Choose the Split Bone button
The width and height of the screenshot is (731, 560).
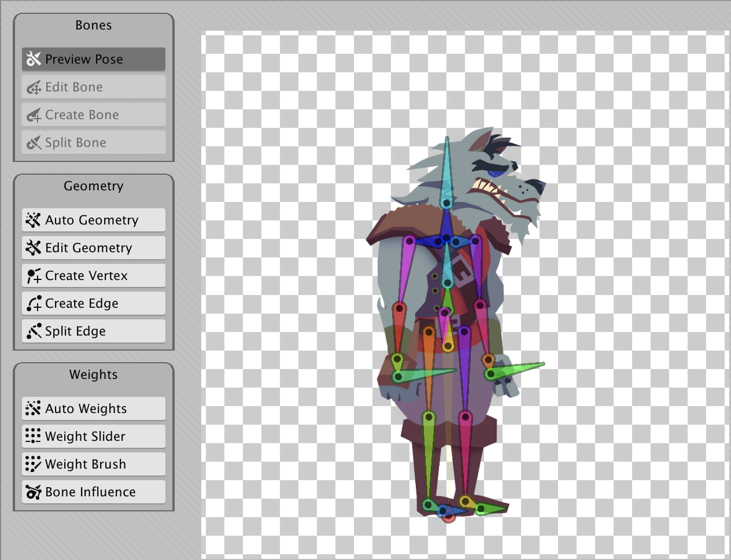94,142
